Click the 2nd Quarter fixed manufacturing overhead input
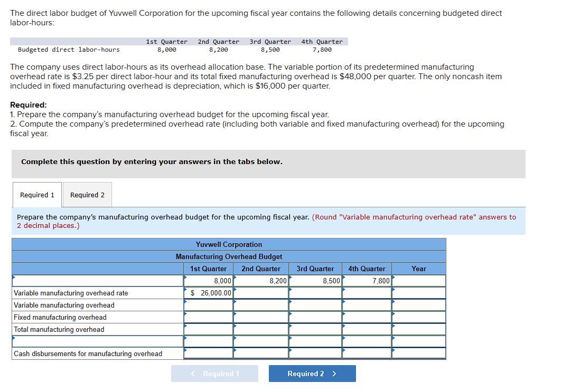The height and width of the screenshot is (392, 571). click(x=260, y=317)
